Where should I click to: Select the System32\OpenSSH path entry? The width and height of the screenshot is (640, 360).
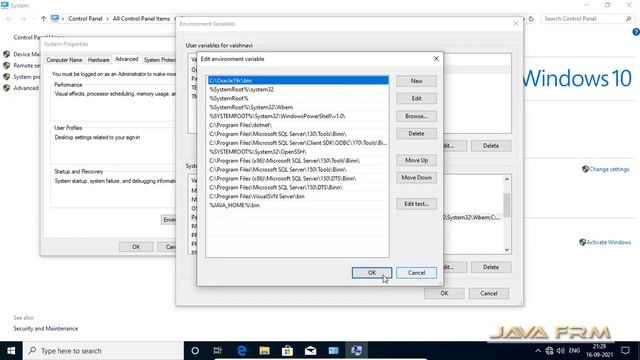[x=298, y=152]
